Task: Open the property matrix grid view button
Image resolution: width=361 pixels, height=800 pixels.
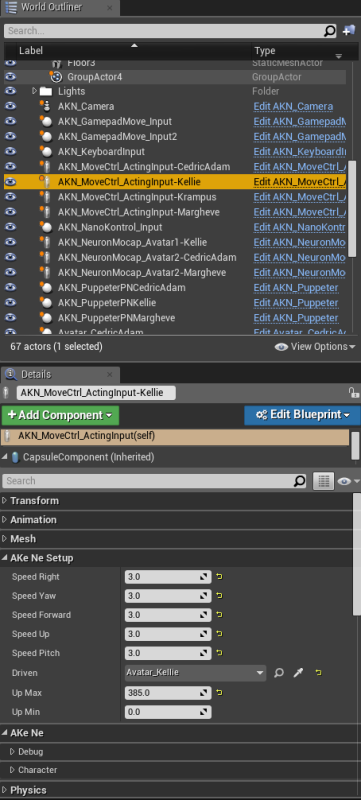Action: click(323, 481)
